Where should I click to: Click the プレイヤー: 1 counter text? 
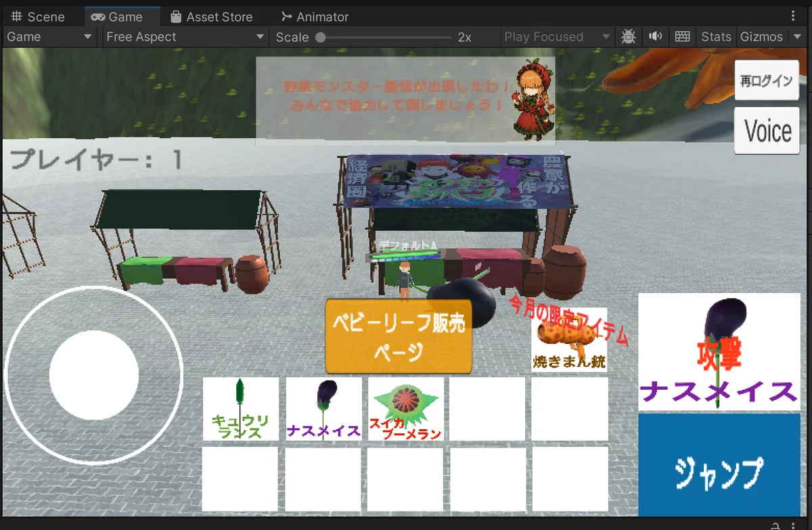(96, 160)
